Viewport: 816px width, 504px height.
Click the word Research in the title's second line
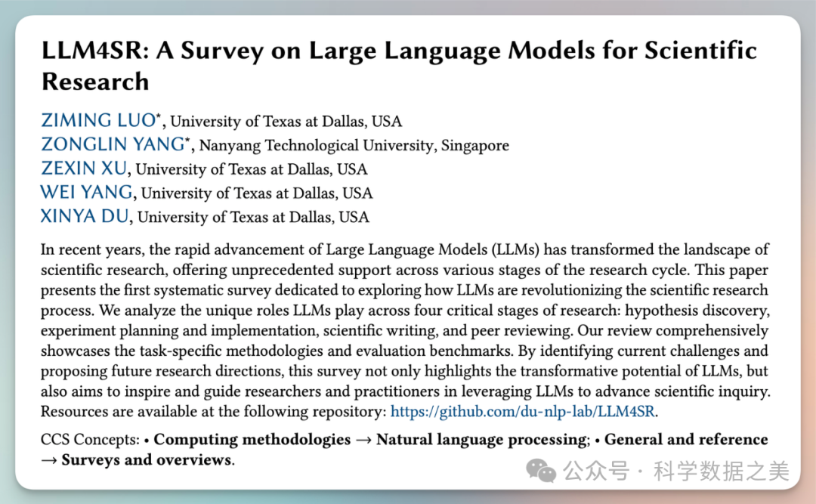click(x=95, y=81)
